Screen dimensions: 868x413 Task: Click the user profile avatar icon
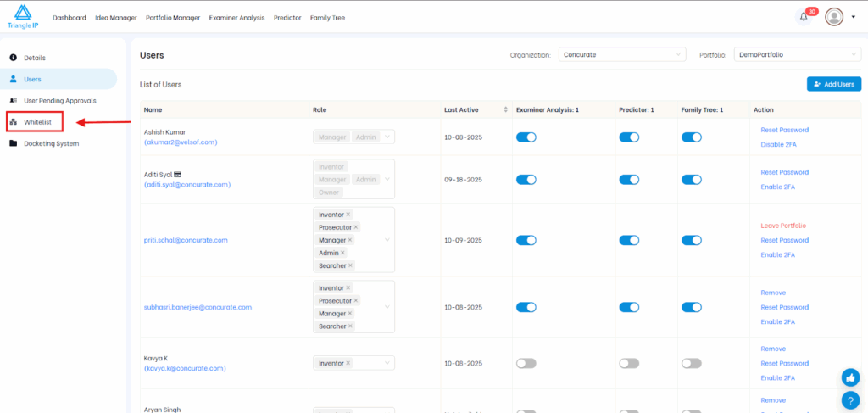click(834, 17)
